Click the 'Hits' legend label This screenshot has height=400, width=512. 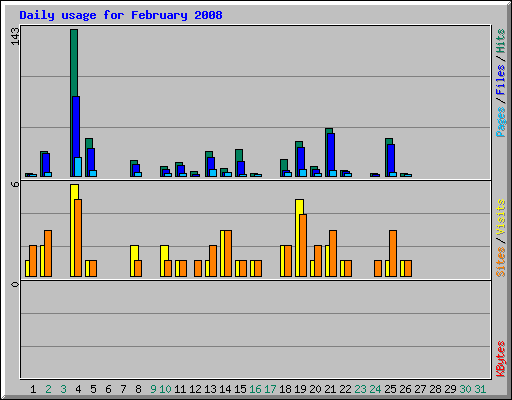pyautogui.click(x=500, y=41)
